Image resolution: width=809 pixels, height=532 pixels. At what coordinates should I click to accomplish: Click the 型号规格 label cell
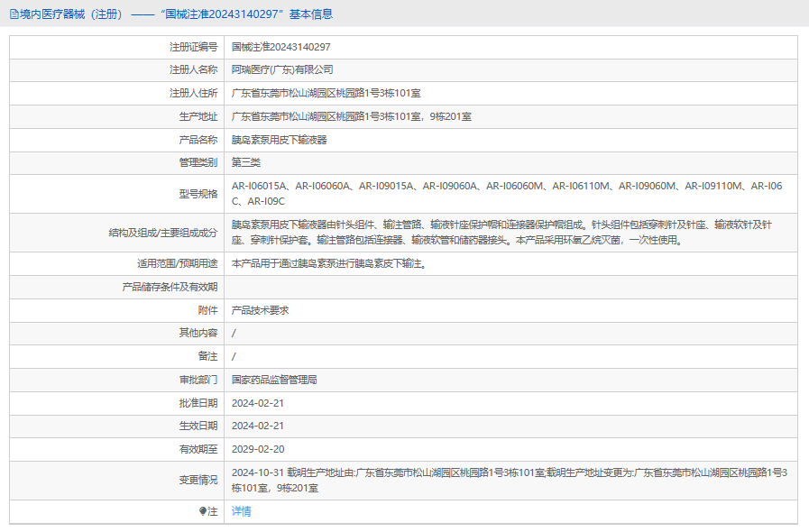click(x=116, y=194)
